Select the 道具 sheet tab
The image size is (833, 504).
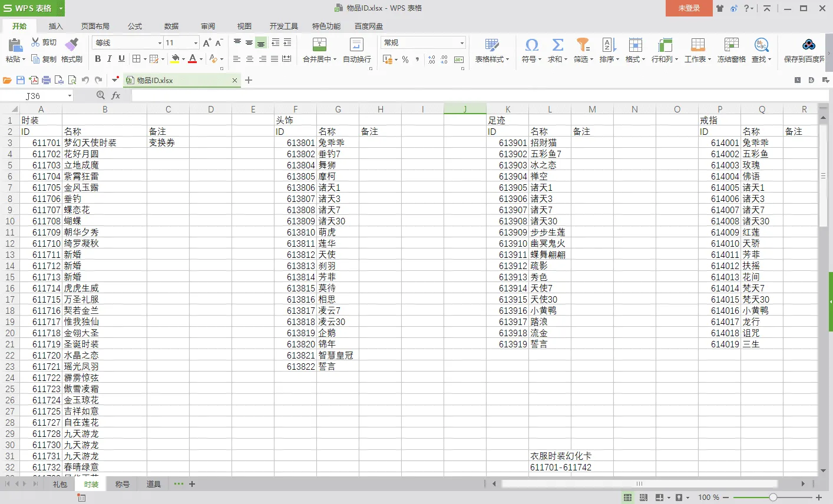[x=153, y=484]
